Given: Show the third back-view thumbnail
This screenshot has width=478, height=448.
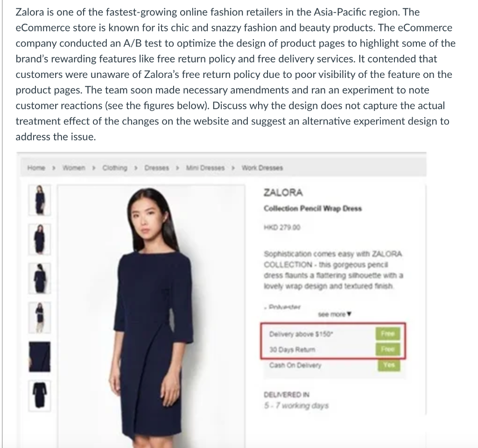Looking at the screenshot, I should point(40,279).
